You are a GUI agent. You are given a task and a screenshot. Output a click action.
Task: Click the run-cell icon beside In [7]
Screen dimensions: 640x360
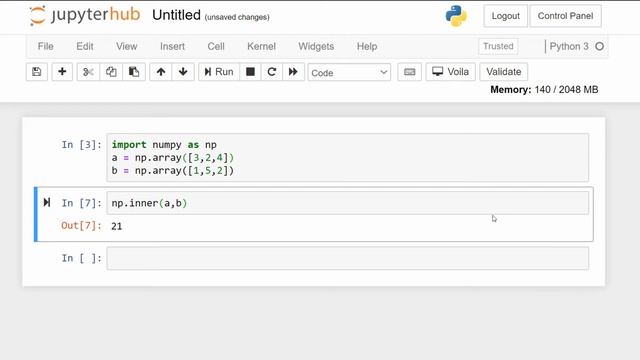coord(47,202)
